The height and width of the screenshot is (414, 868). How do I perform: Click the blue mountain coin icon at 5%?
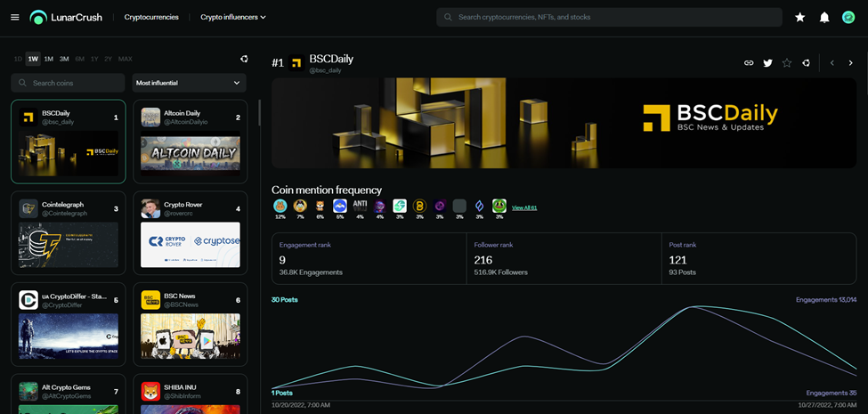coord(340,206)
